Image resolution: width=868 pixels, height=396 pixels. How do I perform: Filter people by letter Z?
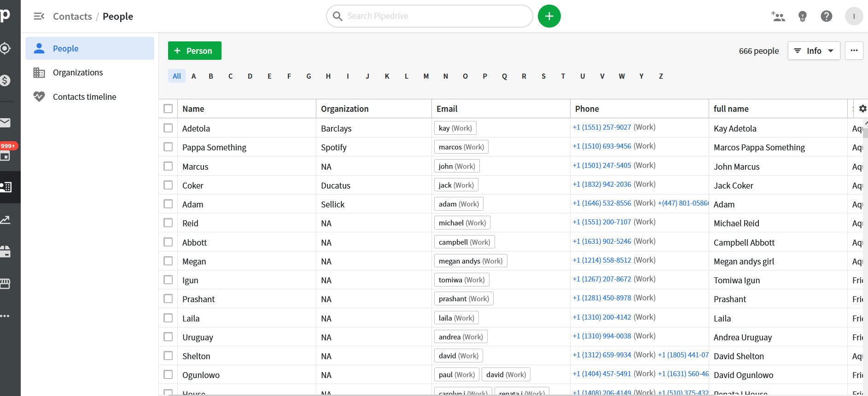(661, 76)
